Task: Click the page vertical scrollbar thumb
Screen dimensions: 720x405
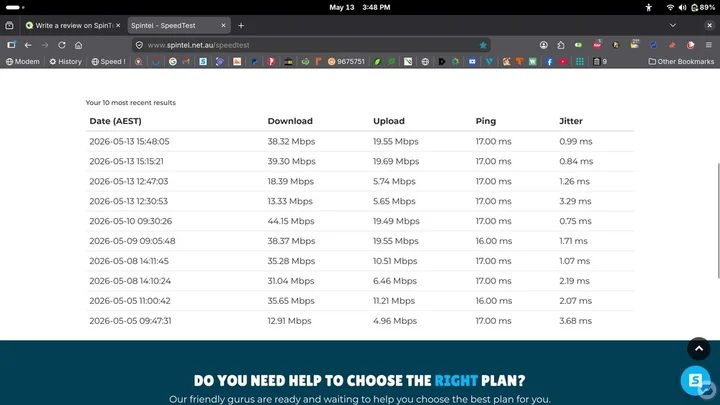Action: pos(718,220)
